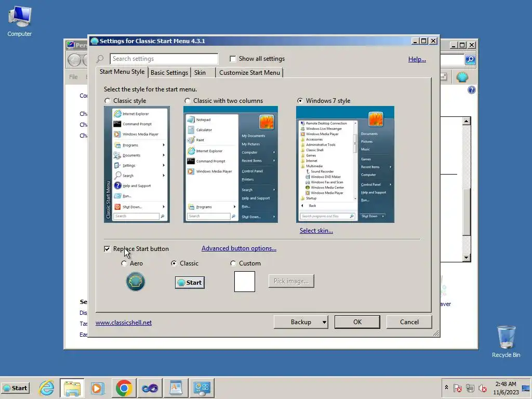Choose the Custom button radio option

click(x=233, y=263)
